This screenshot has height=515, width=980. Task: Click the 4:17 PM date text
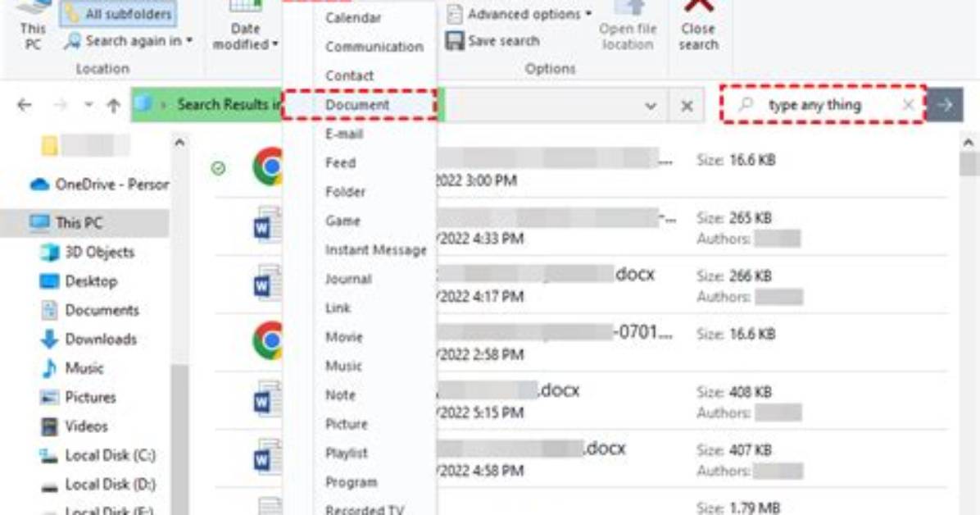479,296
